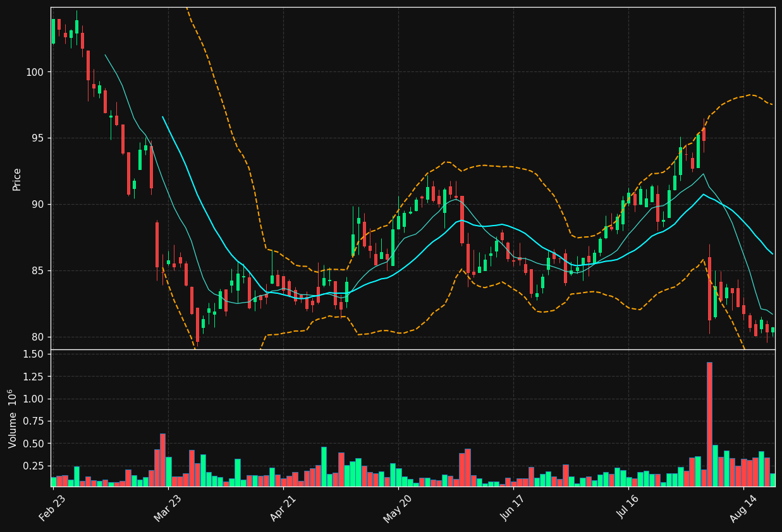Screen dimensions: 782x532
Task: Click the Apr 21 date label
Action: 282,507
